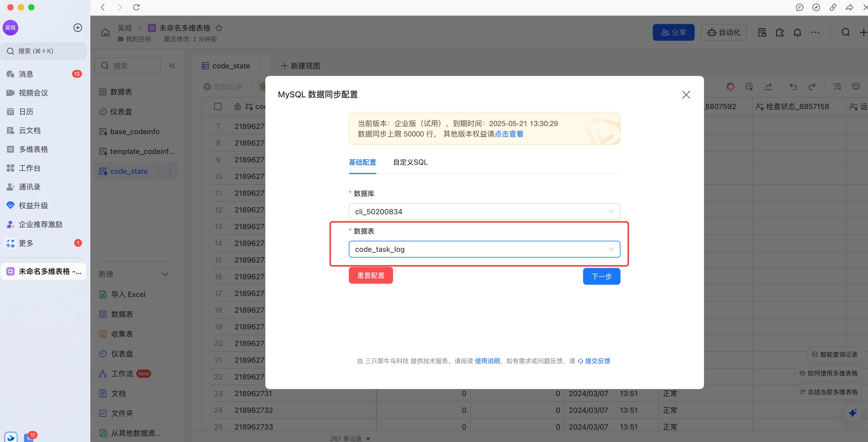The image size is (868, 442).
Task: Open the 点击查看 version benefits link
Action: point(509,134)
